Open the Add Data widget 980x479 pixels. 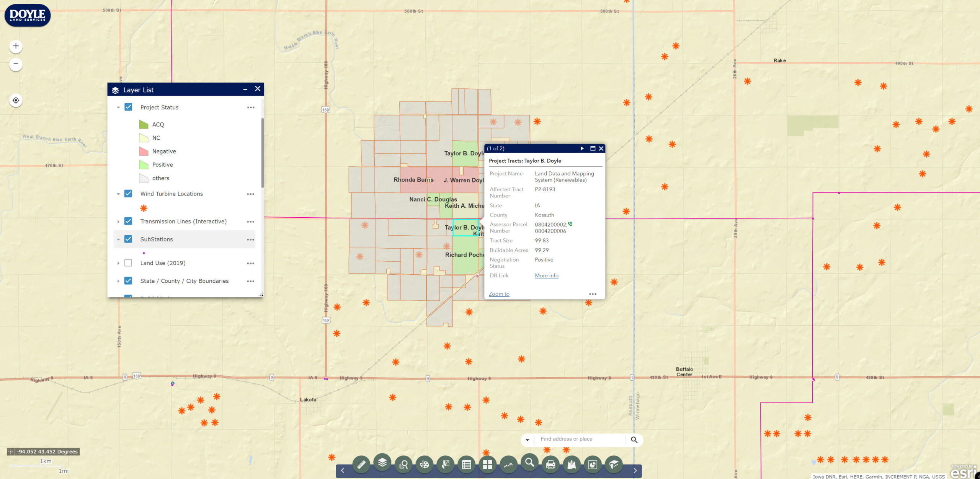point(572,464)
